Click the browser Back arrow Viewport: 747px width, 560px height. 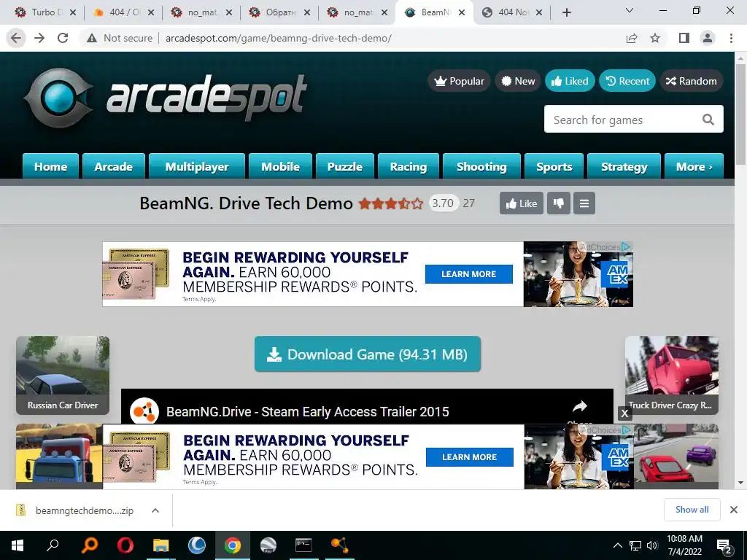[16, 38]
